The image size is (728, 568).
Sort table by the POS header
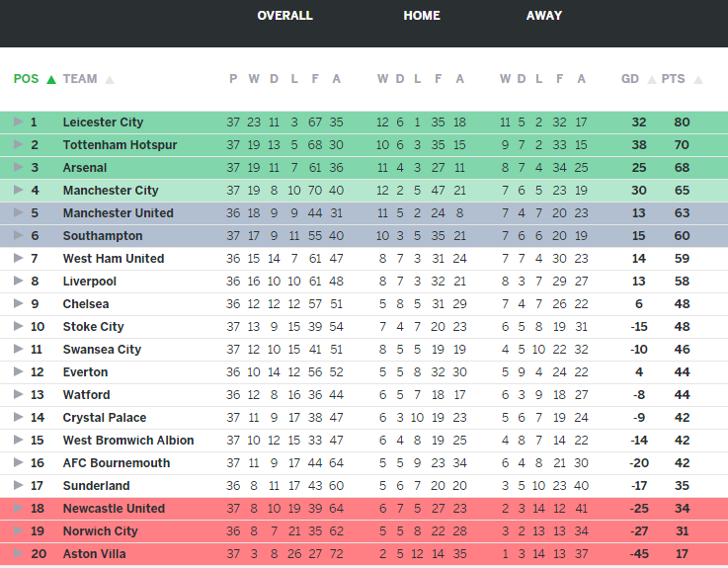point(26,79)
